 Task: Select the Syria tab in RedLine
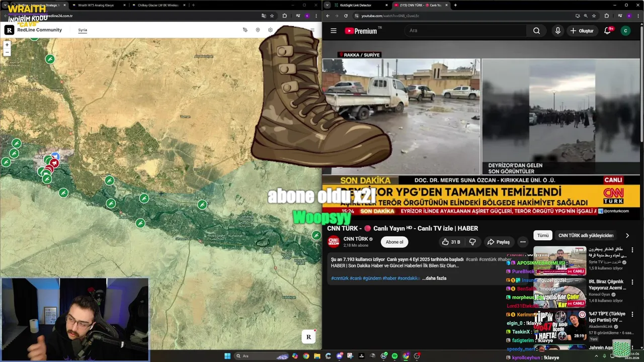pos(83,30)
